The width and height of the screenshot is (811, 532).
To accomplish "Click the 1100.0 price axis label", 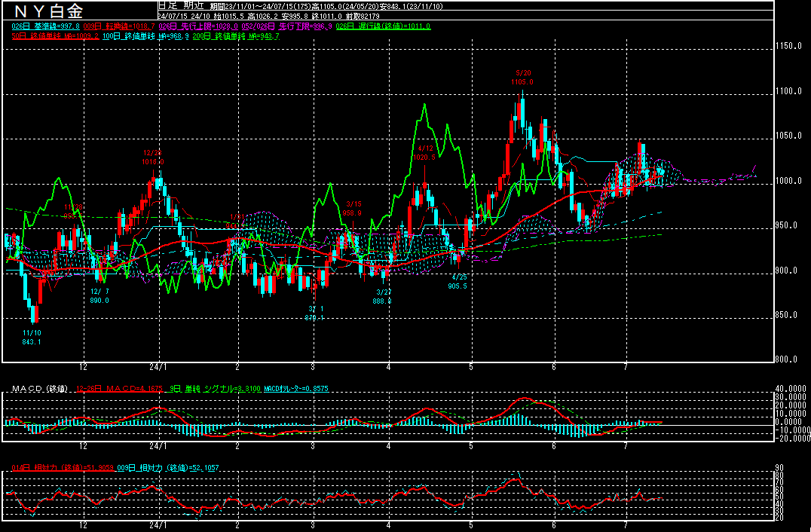I will tap(788, 91).
